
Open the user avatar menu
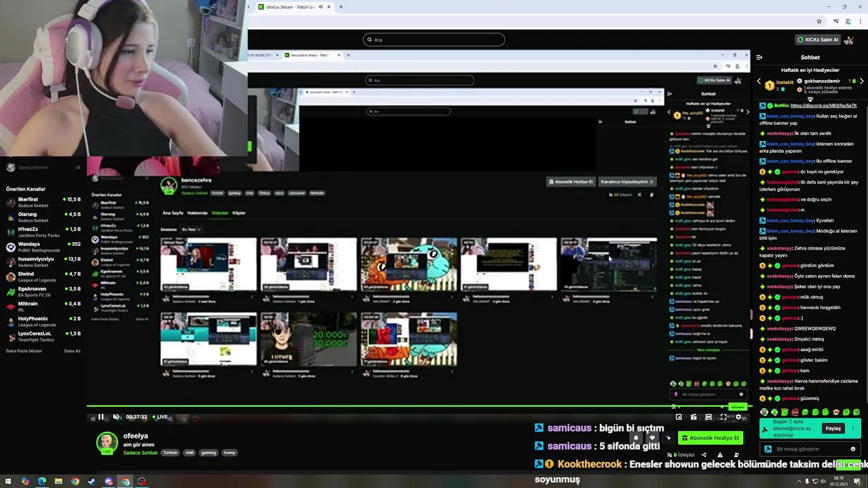point(850,40)
